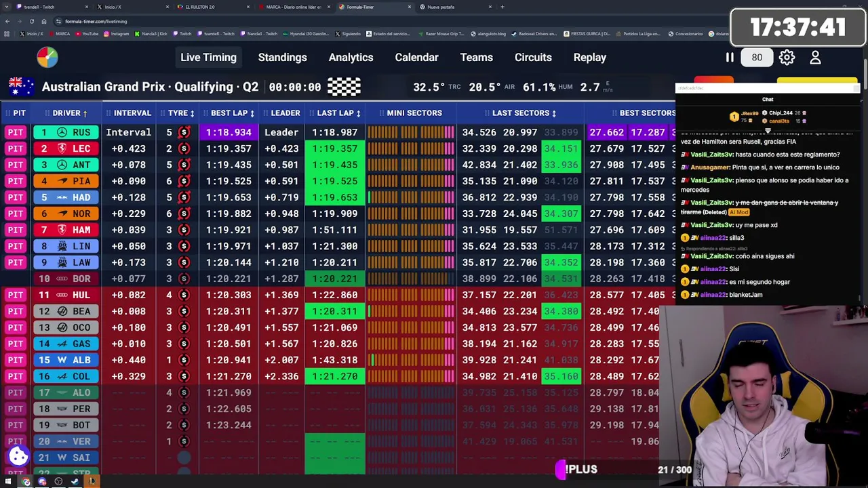Open a new browser tab with plus
The width and height of the screenshot is (868, 488).
(x=502, y=7)
